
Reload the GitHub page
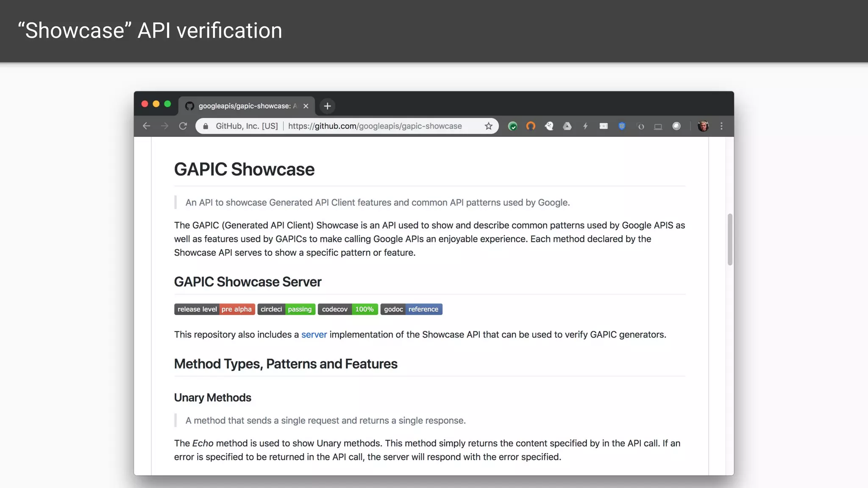point(183,126)
